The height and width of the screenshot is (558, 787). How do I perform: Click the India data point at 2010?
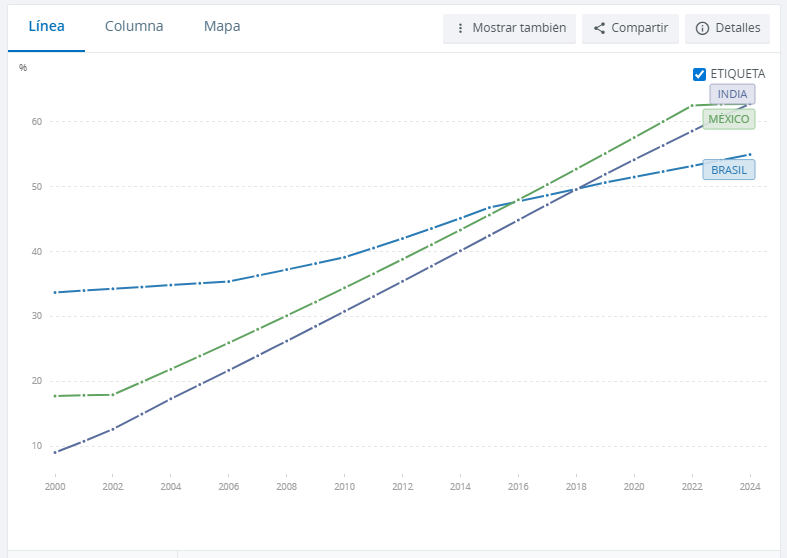[x=344, y=312]
